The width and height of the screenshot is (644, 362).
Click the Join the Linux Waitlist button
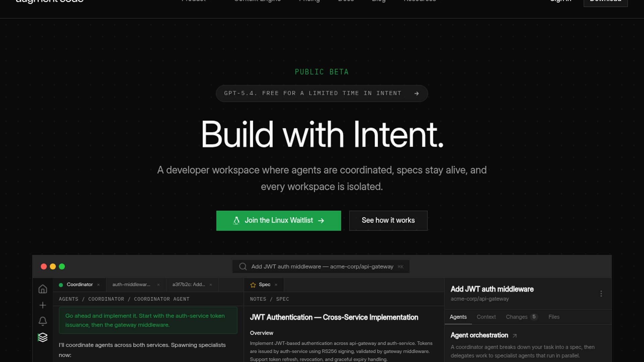click(x=278, y=221)
